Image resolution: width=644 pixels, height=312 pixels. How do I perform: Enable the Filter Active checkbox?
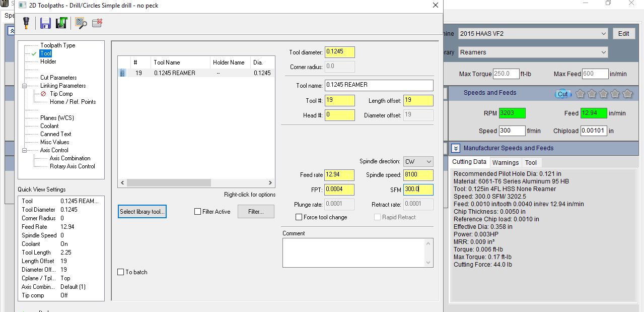[197, 212]
